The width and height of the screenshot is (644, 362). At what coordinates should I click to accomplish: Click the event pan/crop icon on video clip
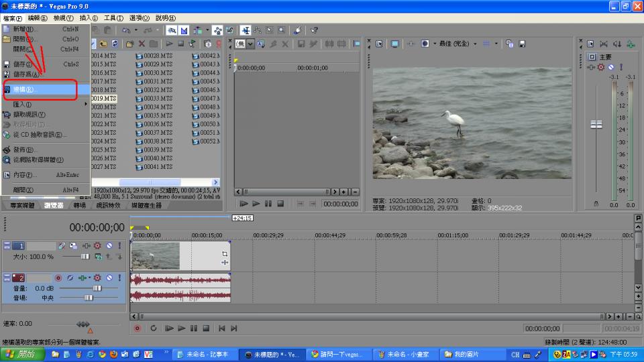[x=225, y=254]
